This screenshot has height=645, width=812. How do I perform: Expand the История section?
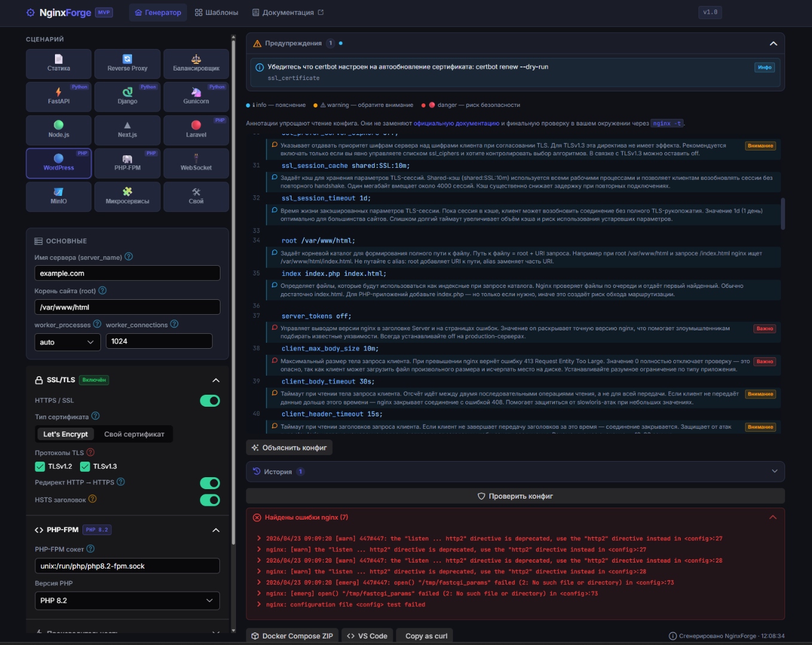[x=515, y=471]
